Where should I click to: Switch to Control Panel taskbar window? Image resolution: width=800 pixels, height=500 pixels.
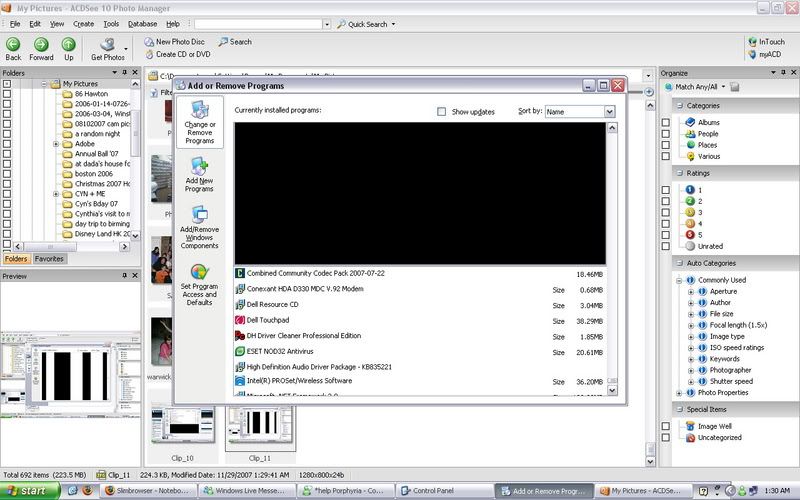pyautogui.click(x=444, y=491)
